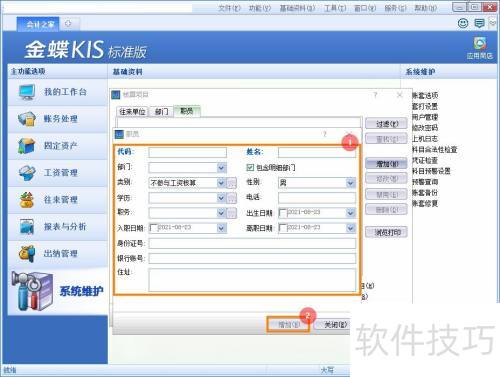Click the 电话 input field
500x377 pixels.
click(x=317, y=198)
